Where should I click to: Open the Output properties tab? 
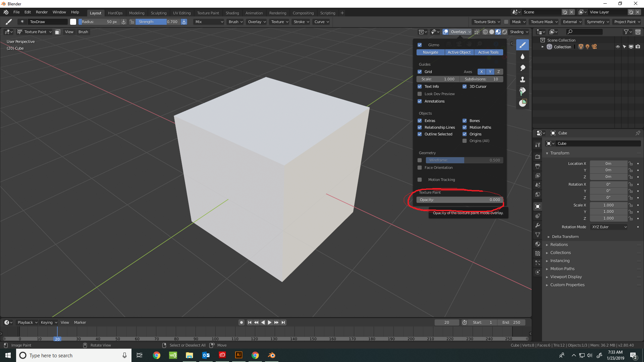point(538,166)
